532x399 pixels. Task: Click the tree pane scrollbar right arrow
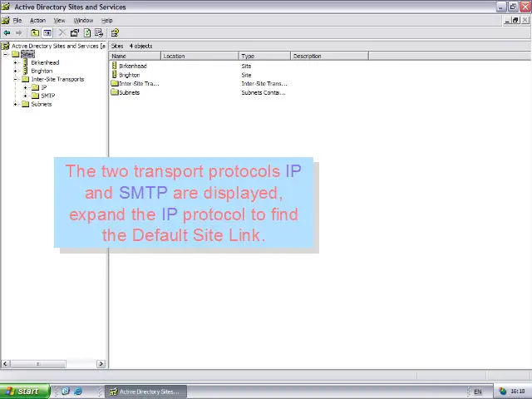pyautogui.click(x=101, y=364)
